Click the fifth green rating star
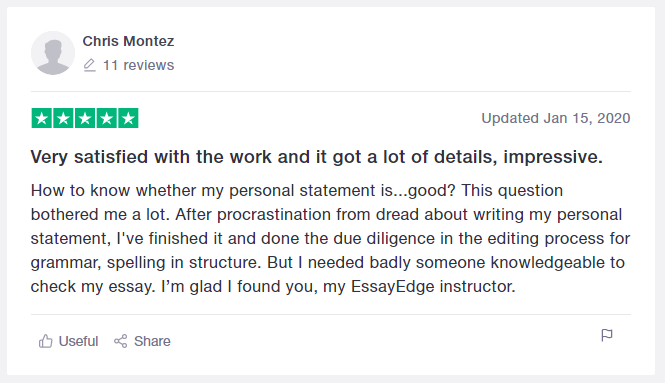This screenshot has height=383, width=665. [x=128, y=118]
